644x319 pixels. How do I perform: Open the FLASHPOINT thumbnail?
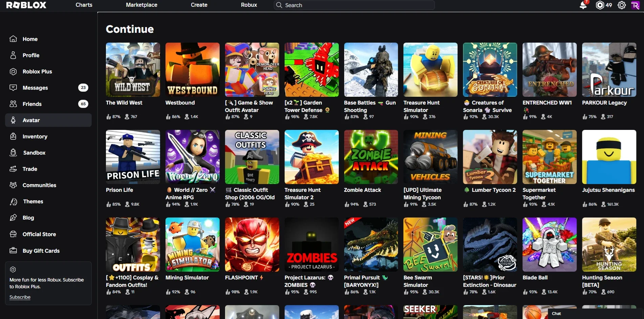point(252,245)
